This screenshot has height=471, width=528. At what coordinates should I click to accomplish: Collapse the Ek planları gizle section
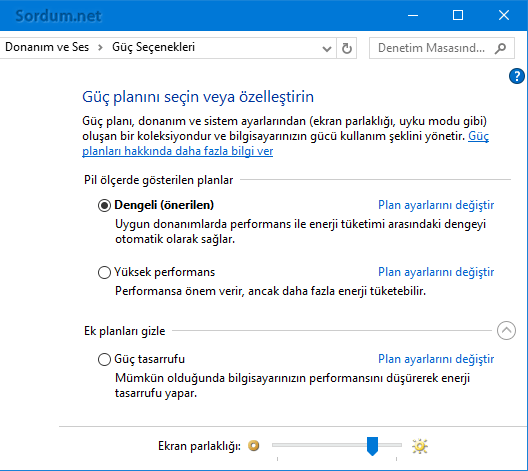[x=506, y=331]
